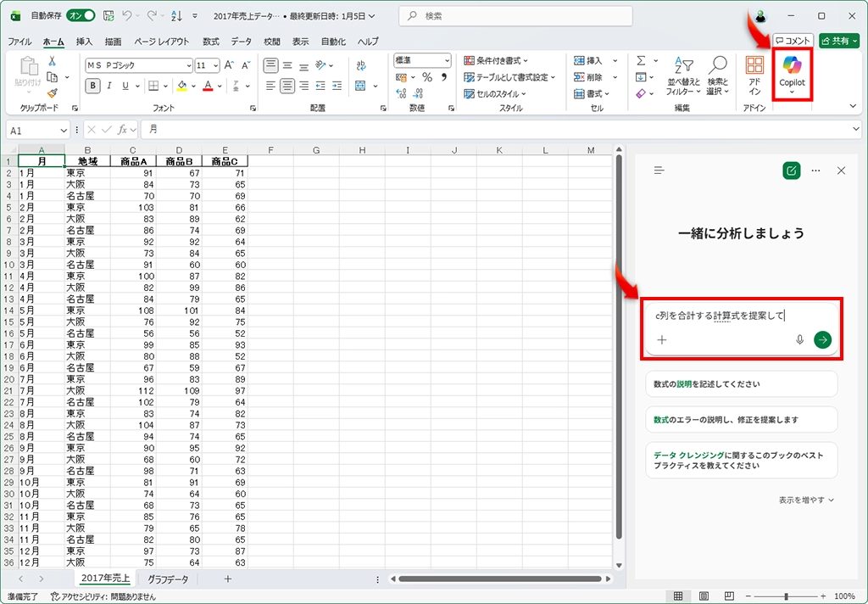Send the Copilot prompt with green arrow

tap(822, 339)
